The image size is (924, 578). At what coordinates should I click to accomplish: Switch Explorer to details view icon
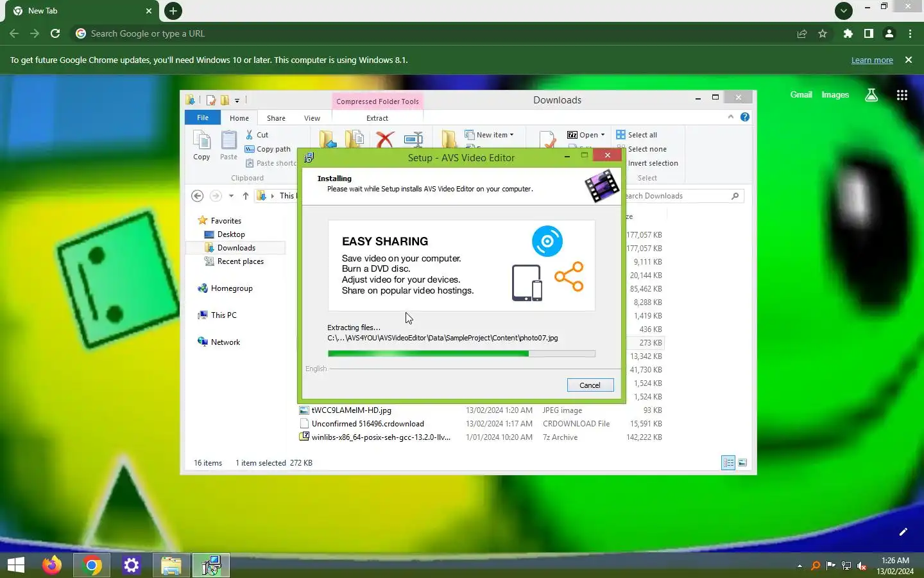click(728, 462)
